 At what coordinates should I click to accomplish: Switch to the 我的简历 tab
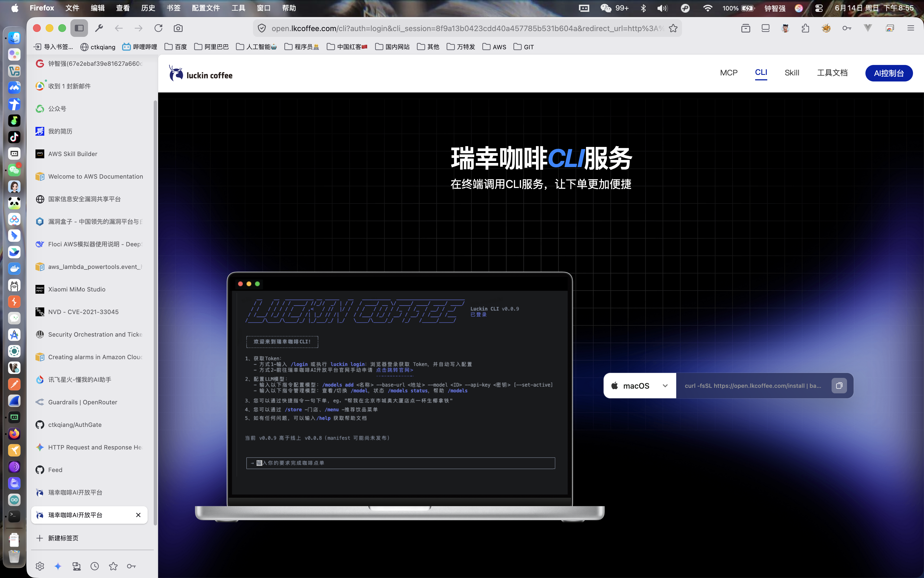pos(89,131)
